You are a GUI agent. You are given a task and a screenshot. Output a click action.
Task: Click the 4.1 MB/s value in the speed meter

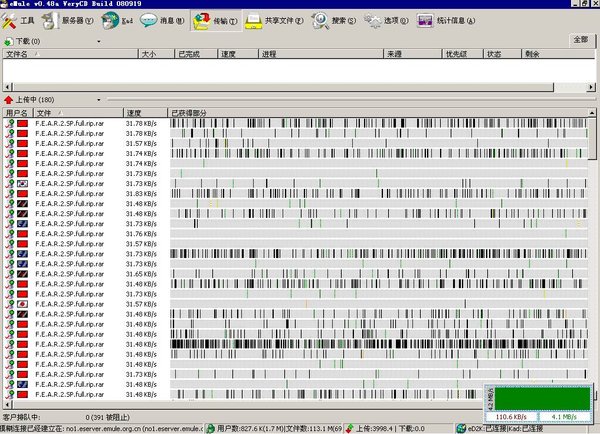[x=565, y=417]
